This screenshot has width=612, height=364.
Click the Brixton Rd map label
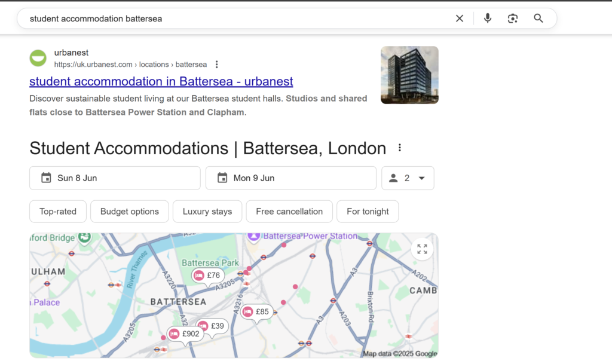coord(371,307)
